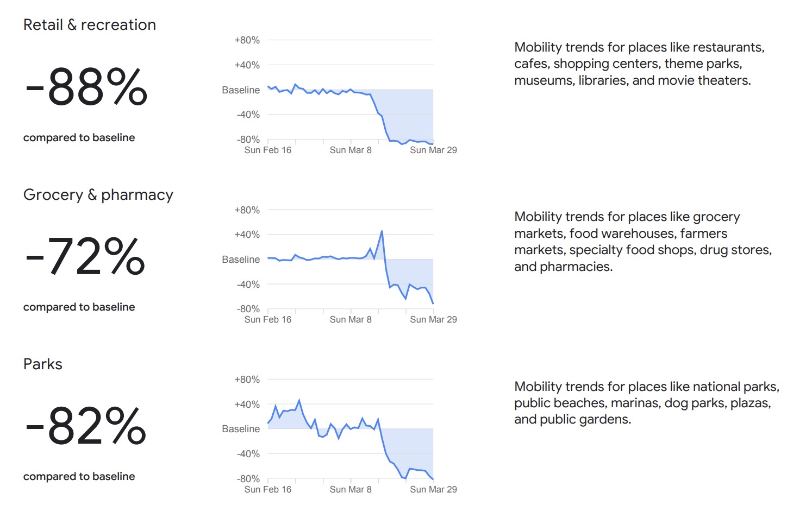This screenshot has height=505, width=812.
Task: Click Sun Mar 29 on Parks chart
Action: (433, 489)
